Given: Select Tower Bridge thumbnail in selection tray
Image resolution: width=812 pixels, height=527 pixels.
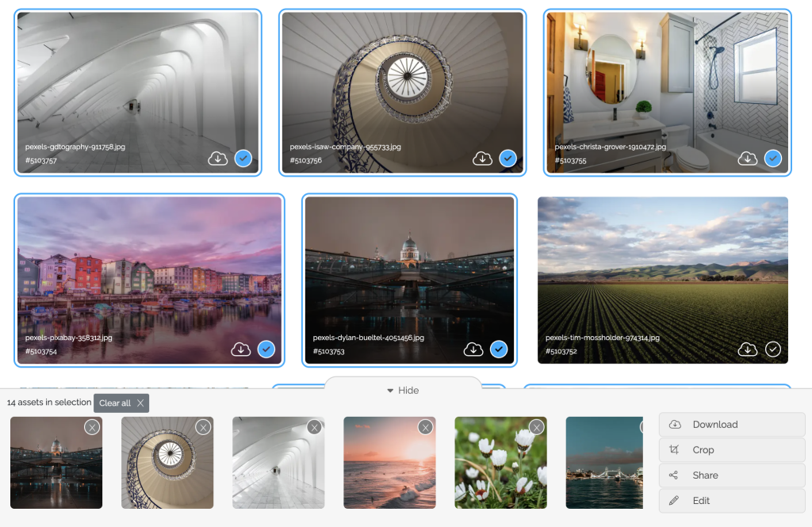Looking at the screenshot, I should click(x=604, y=463).
